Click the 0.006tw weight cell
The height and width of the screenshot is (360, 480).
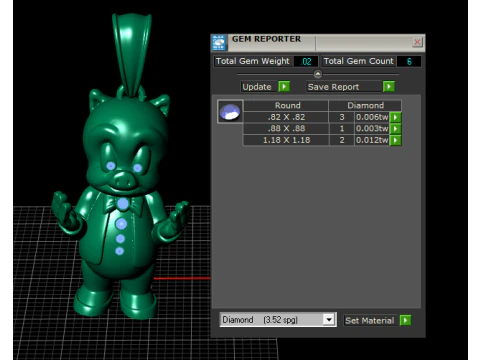pyautogui.click(x=372, y=117)
